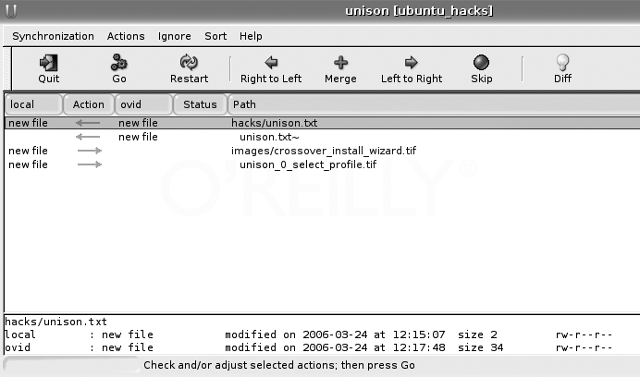The image size is (640, 377).
Task: Open the Actions menu
Action: (126, 36)
